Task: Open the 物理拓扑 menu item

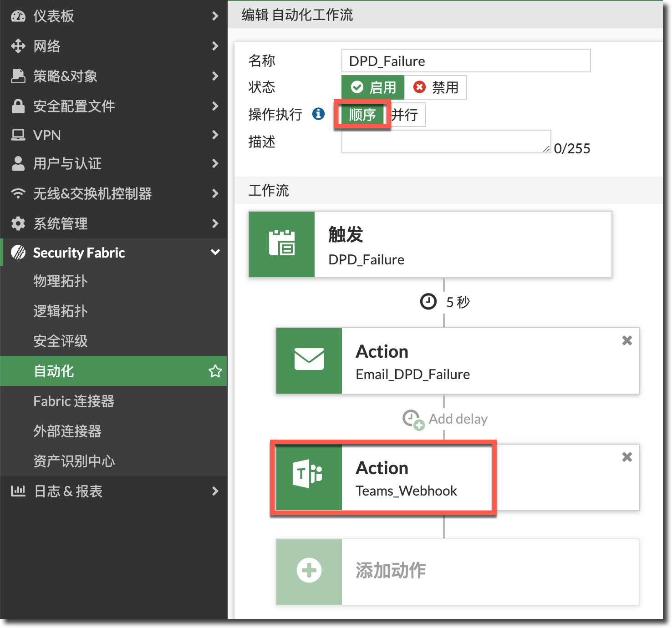Action: [61, 281]
